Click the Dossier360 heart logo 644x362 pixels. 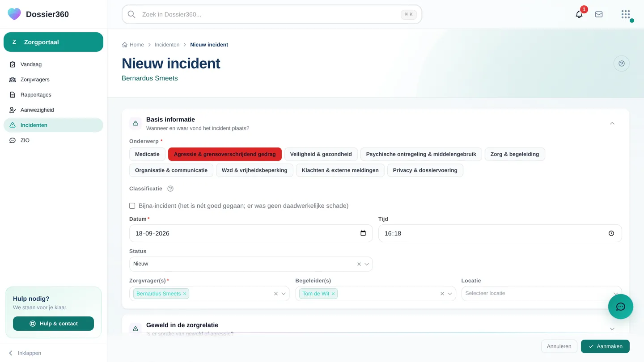coord(14,14)
